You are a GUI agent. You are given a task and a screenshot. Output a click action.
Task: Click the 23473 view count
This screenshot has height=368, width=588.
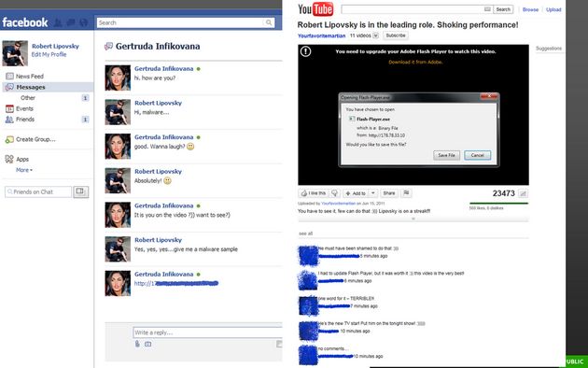tap(504, 193)
